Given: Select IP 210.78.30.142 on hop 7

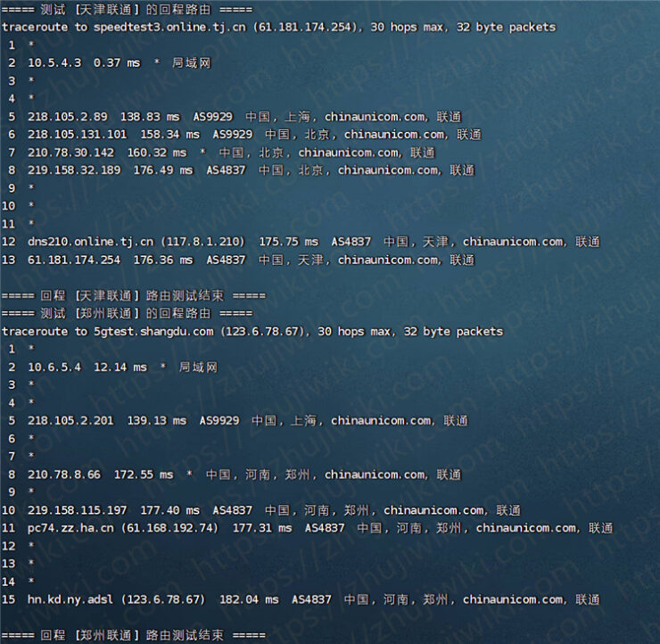Looking at the screenshot, I should pos(70,153).
